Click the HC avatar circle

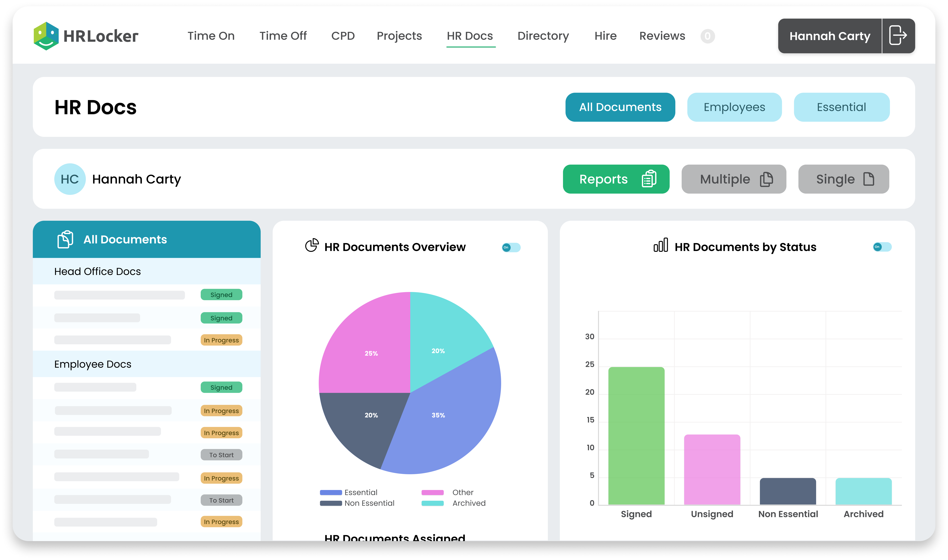(70, 179)
